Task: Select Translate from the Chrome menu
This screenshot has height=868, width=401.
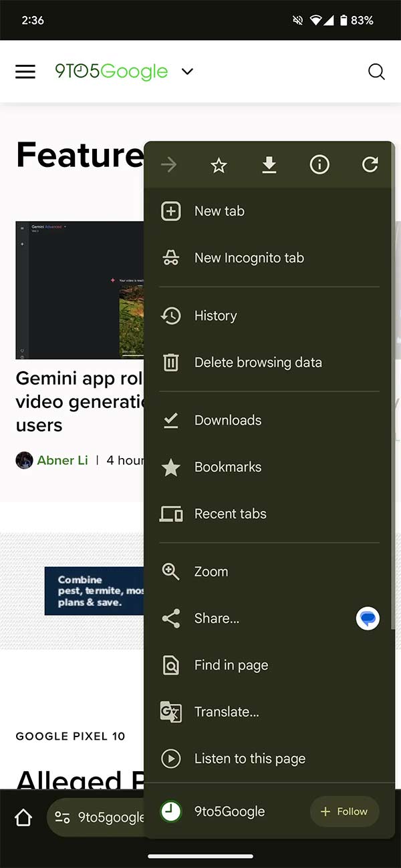Action: [x=226, y=712]
